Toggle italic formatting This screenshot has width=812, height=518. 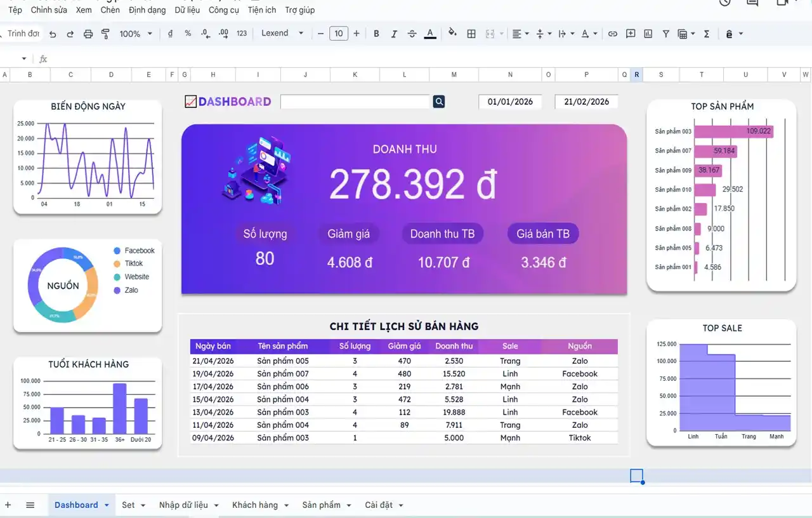[x=394, y=34]
